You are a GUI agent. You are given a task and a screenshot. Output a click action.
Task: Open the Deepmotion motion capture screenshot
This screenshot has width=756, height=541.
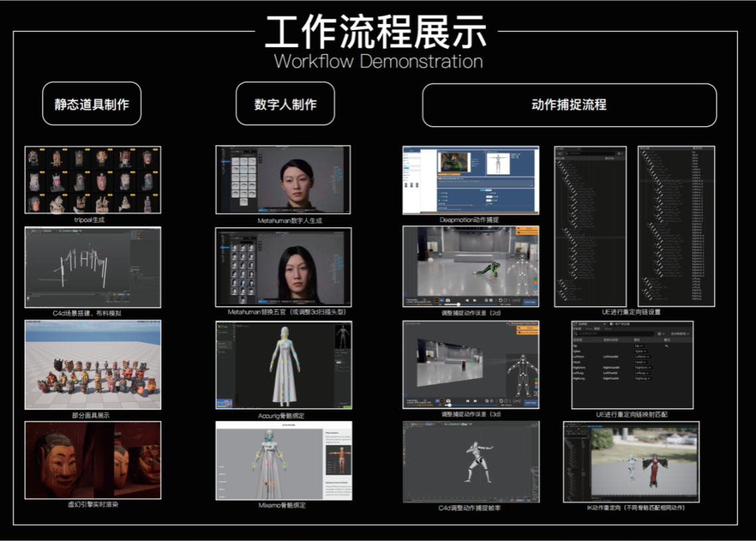(x=470, y=180)
